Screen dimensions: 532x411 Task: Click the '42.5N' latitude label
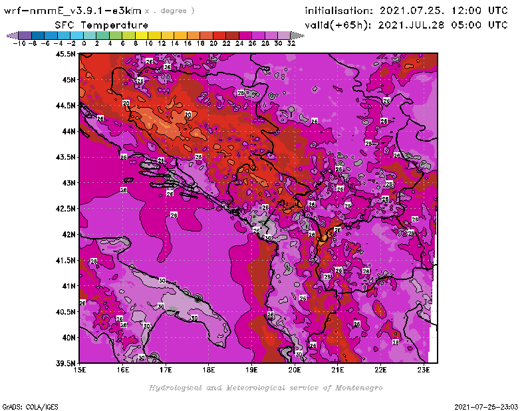point(65,209)
